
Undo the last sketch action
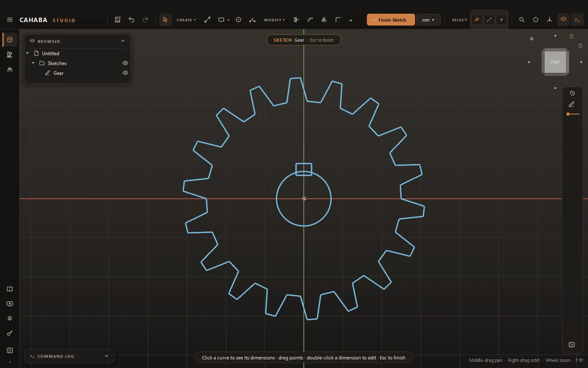(131, 20)
